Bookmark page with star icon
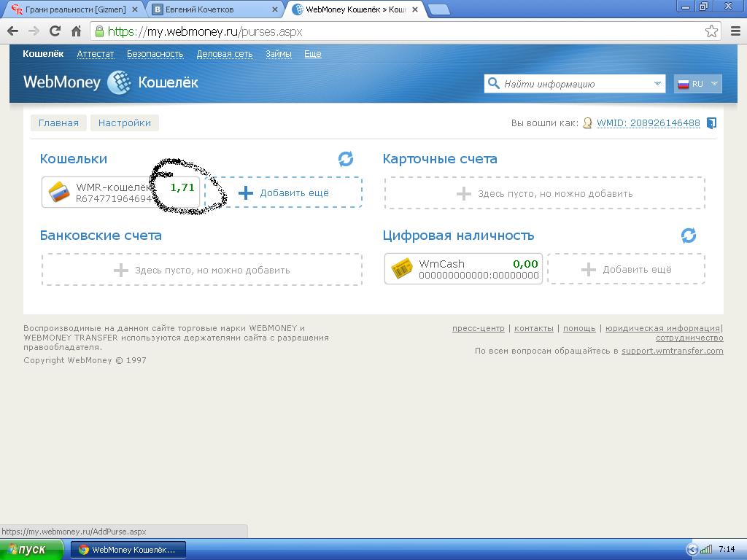The image size is (747, 560). [x=711, y=31]
